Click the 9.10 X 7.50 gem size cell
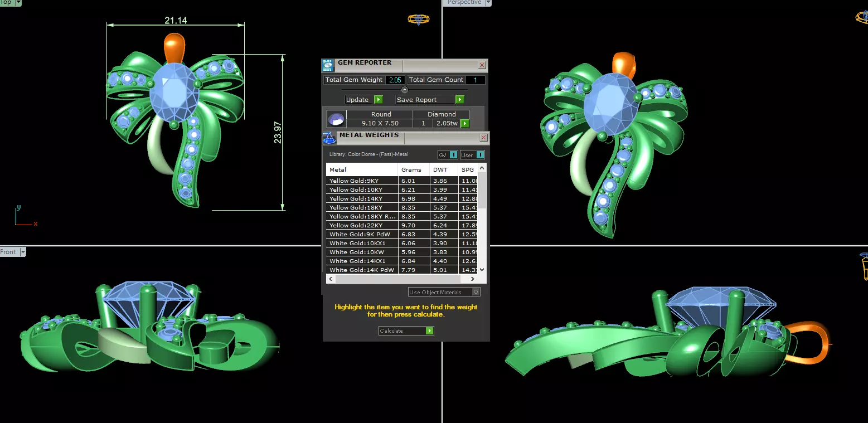Image resolution: width=868 pixels, height=423 pixels. 380,123
